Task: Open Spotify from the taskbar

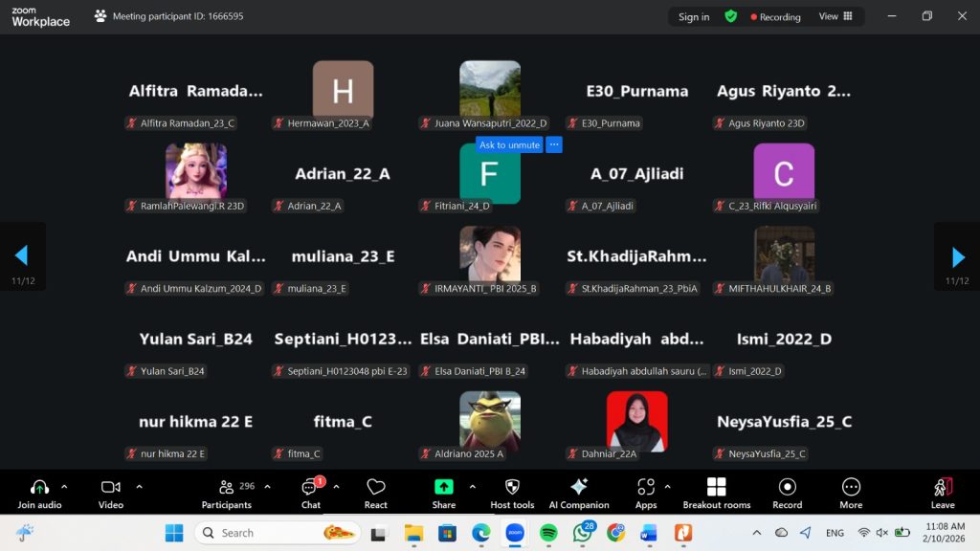Action: point(548,532)
